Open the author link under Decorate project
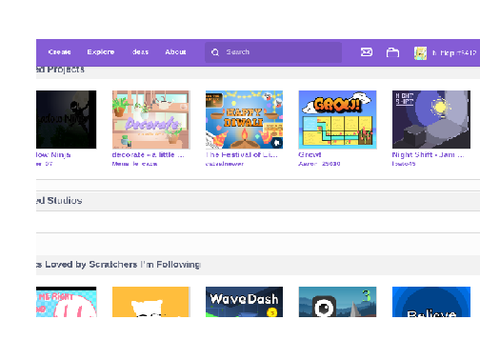 click(x=134, y=164)
